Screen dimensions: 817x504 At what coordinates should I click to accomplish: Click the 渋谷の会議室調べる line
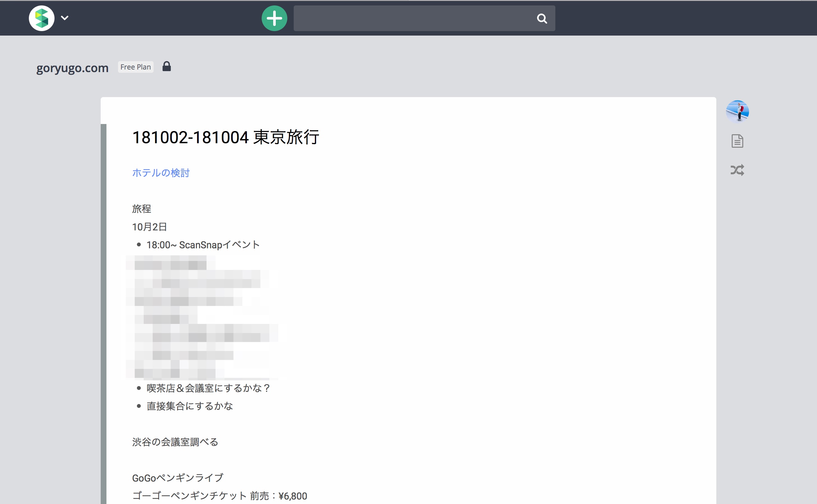coord(175,442)
